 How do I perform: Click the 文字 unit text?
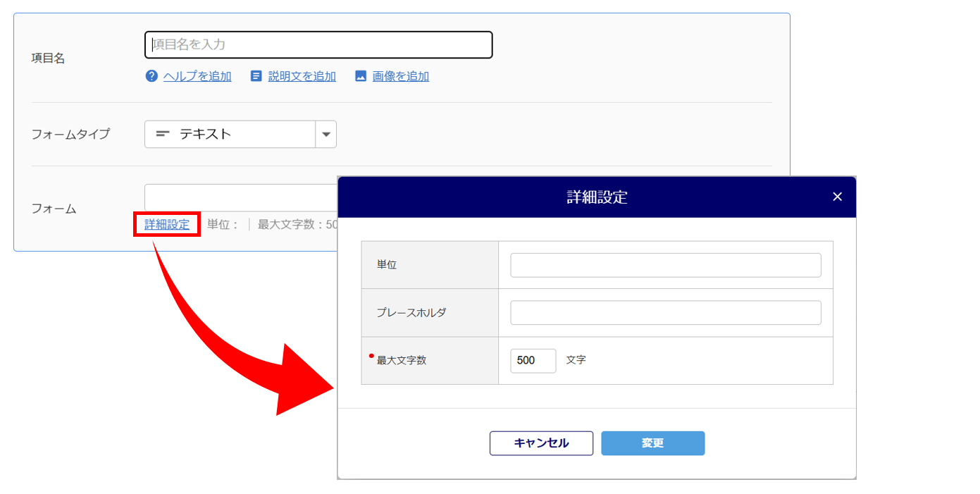[x=576, y=359]
